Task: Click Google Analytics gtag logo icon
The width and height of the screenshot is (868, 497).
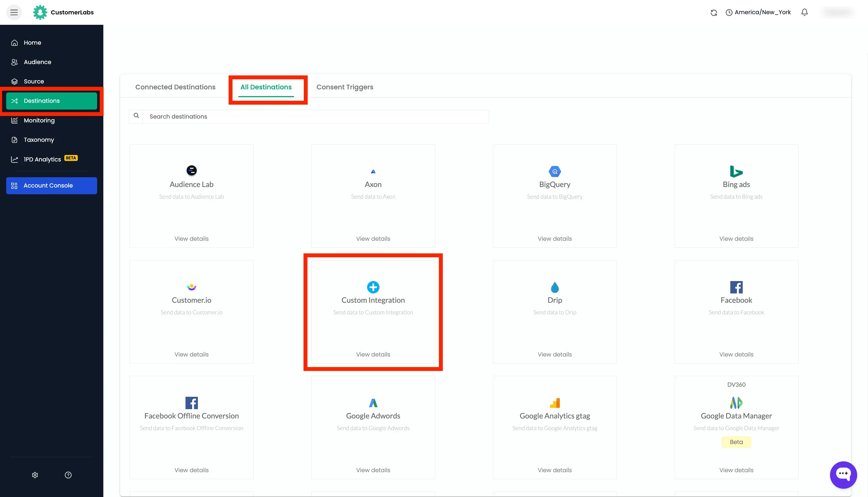Action: 555,403
